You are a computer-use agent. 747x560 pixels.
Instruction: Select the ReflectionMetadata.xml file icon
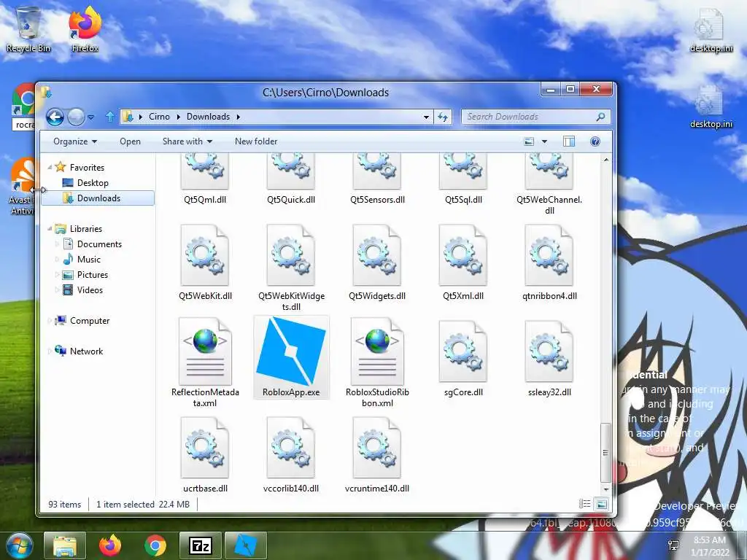pos(205,351)
